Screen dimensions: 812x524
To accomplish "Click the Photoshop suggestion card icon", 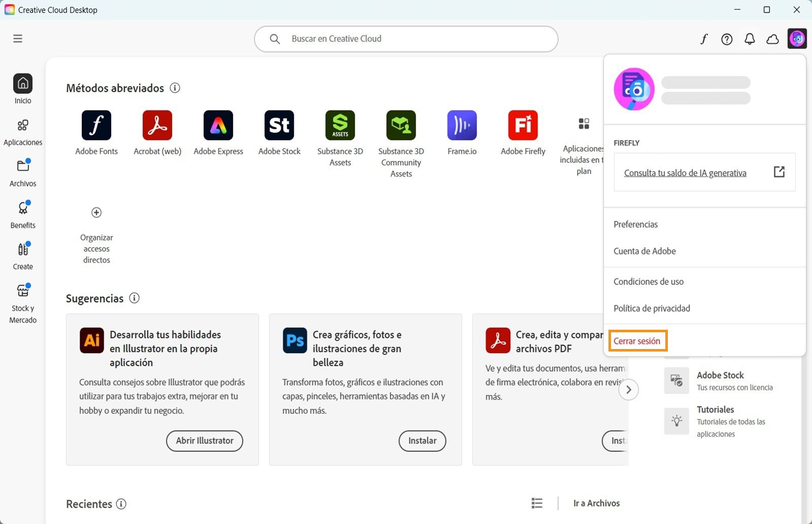I will [x=295, y=340].
